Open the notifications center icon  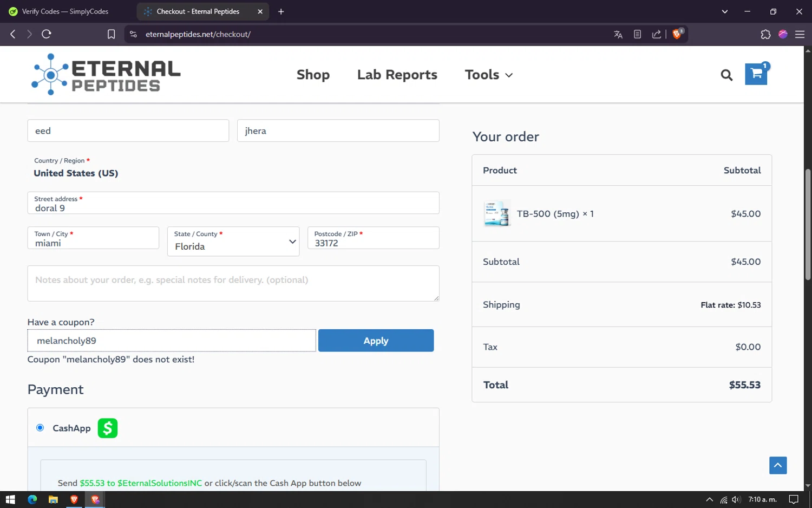794,499
